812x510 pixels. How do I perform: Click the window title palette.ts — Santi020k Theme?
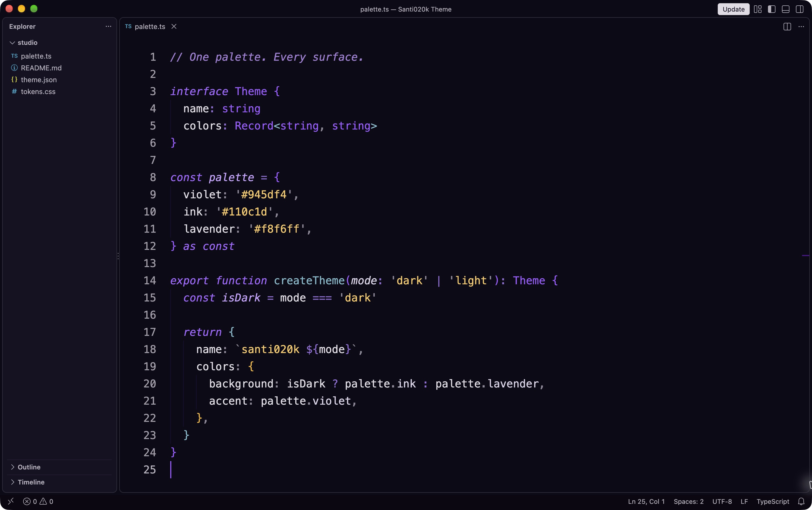point(406,9)
